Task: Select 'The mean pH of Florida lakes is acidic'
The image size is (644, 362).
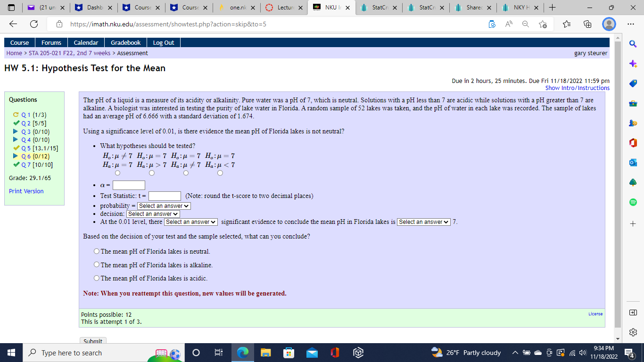Action: [96, 278]
